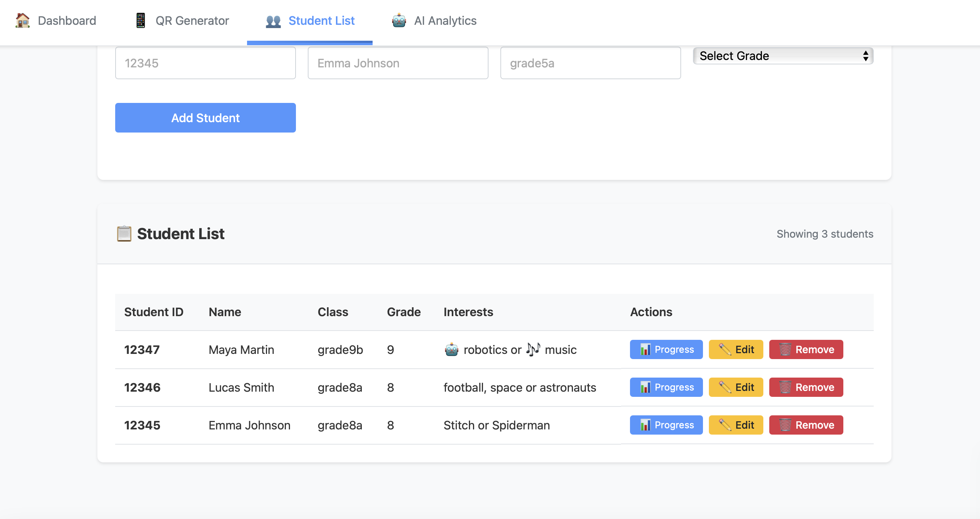Click pencil icon in Lucas Smith's Edit button
Image resolution: width=980 pixels, height=519 pixels.
(725, 387)
